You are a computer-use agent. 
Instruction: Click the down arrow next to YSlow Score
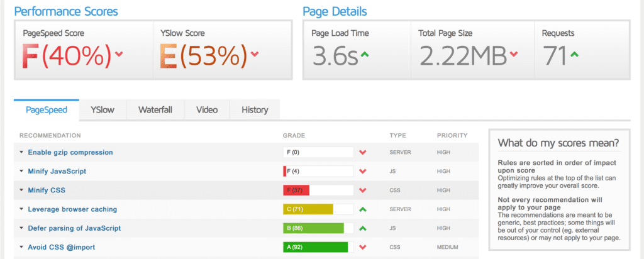point(255,55)
